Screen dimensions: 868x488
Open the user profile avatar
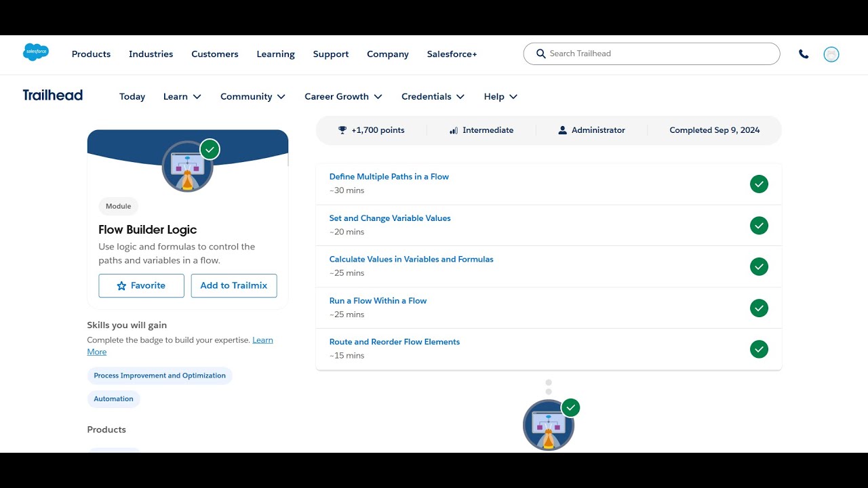831,54
